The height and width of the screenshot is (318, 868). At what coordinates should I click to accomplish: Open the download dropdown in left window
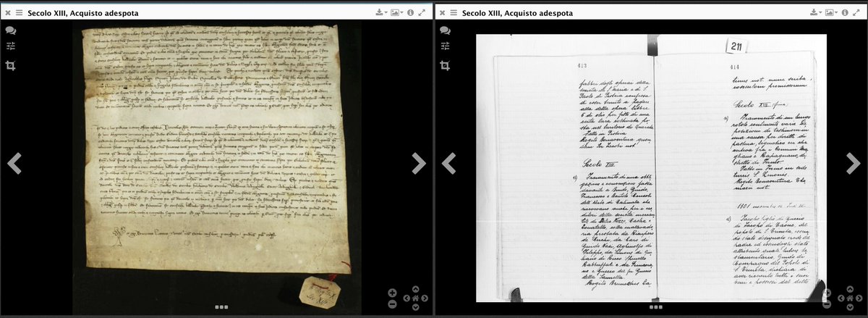pos(381,12)
